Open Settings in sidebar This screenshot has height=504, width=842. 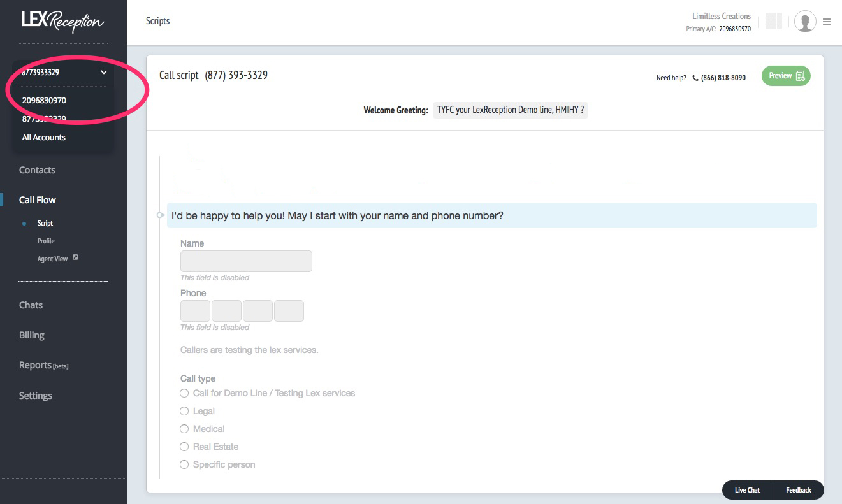coord(36,396)
